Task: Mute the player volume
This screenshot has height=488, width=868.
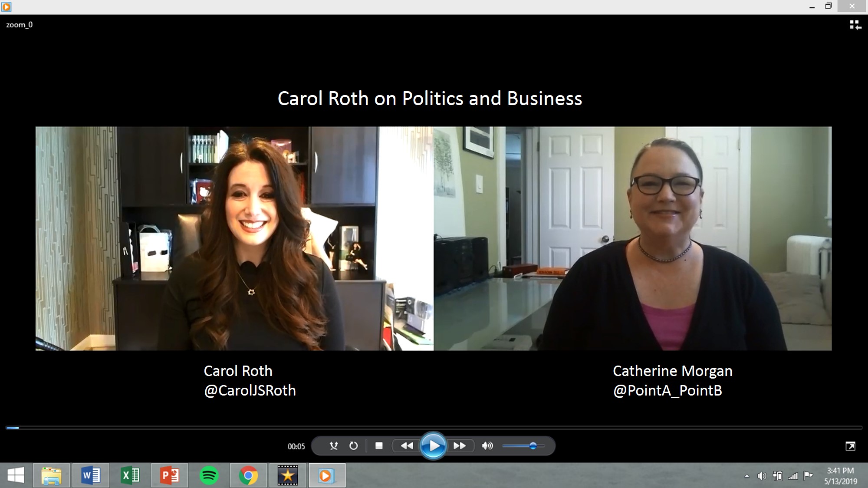Action: 487,446
